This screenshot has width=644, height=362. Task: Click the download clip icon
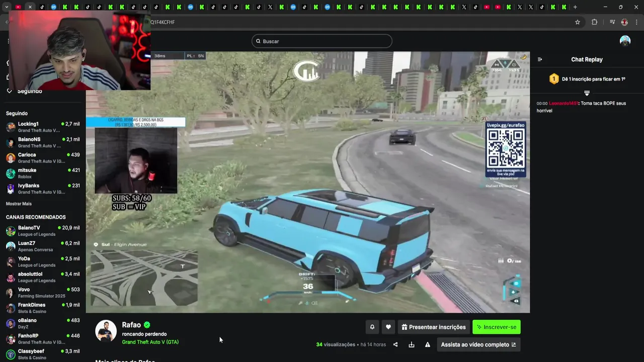click(x=412, y=345)
